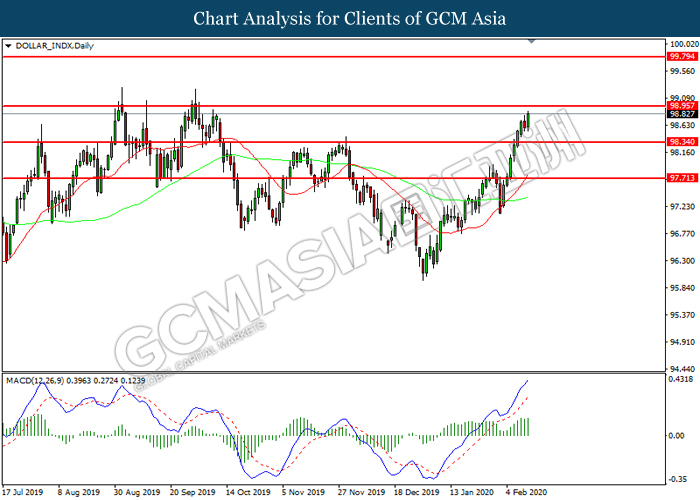Select the DOLLAR_INDX.Daily symbol label

point(54,46)
